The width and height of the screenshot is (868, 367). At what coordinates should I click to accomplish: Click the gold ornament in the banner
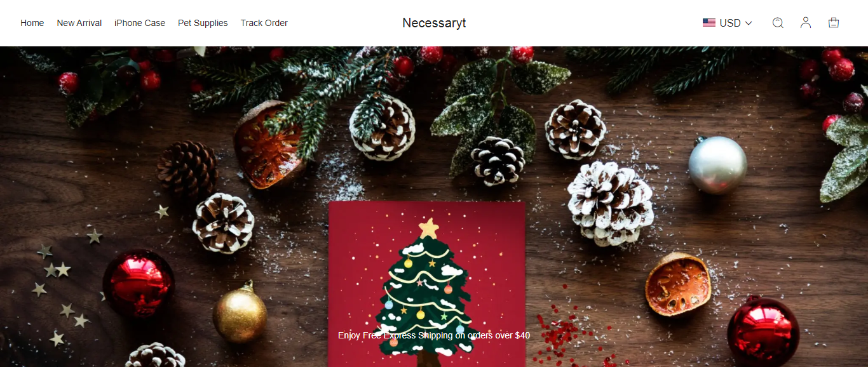click(240, 314)
